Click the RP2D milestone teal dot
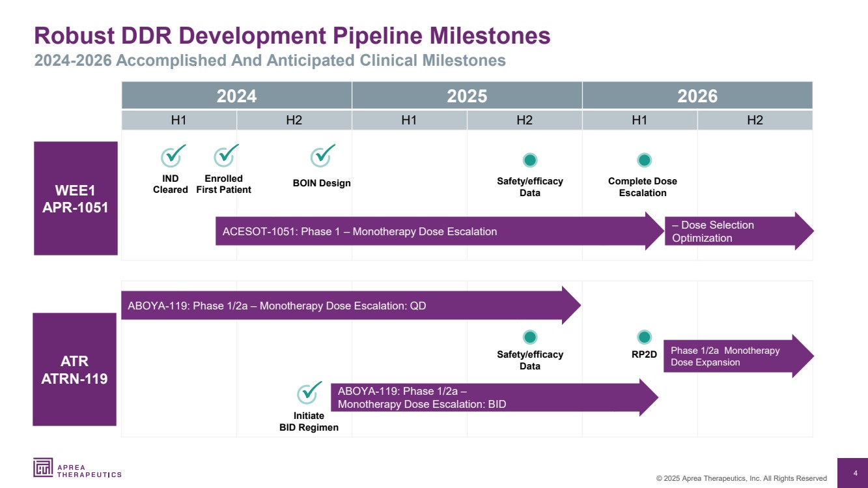Screen dimensions: 868x488 (x=644, y=337)
